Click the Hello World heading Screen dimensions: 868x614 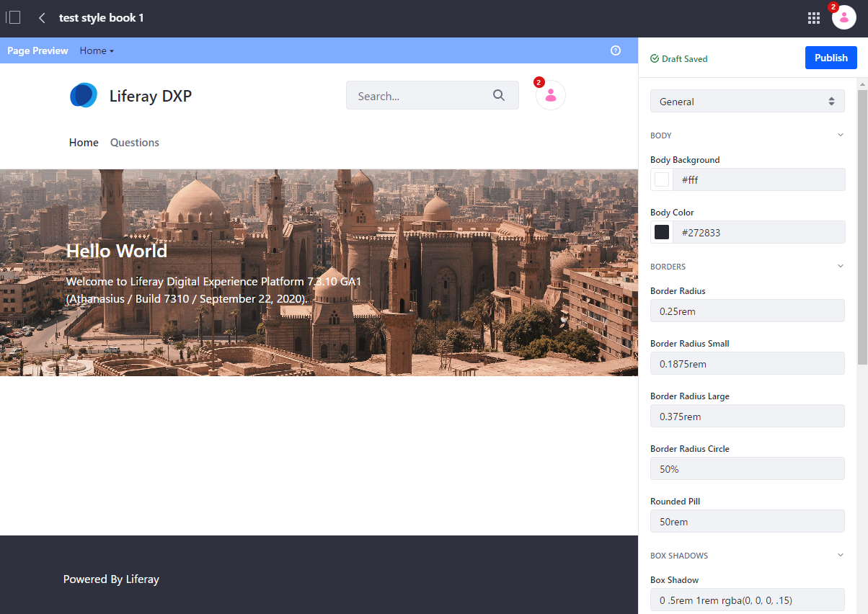pyautogui.click(x=117, y=251)
